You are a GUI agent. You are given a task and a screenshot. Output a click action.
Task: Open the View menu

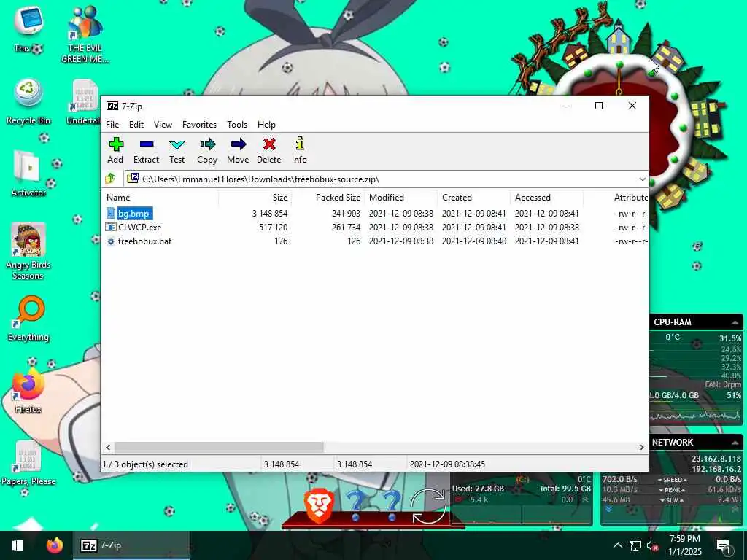(163, 124)
